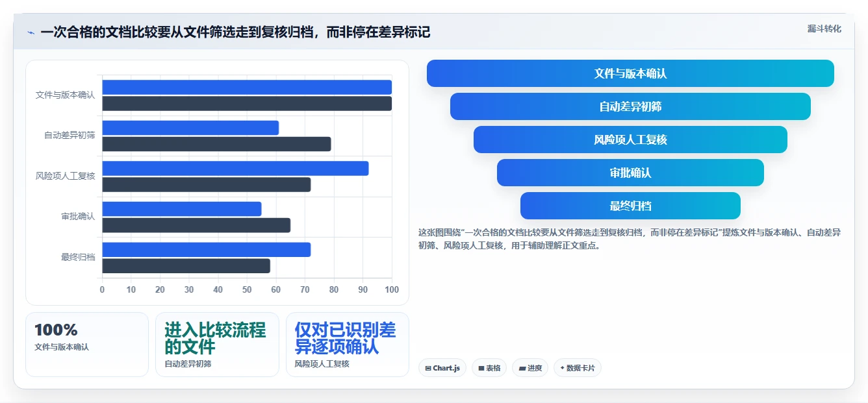
Task: Click the blue bar for 文件与版本确认
Action: [247, 87]
